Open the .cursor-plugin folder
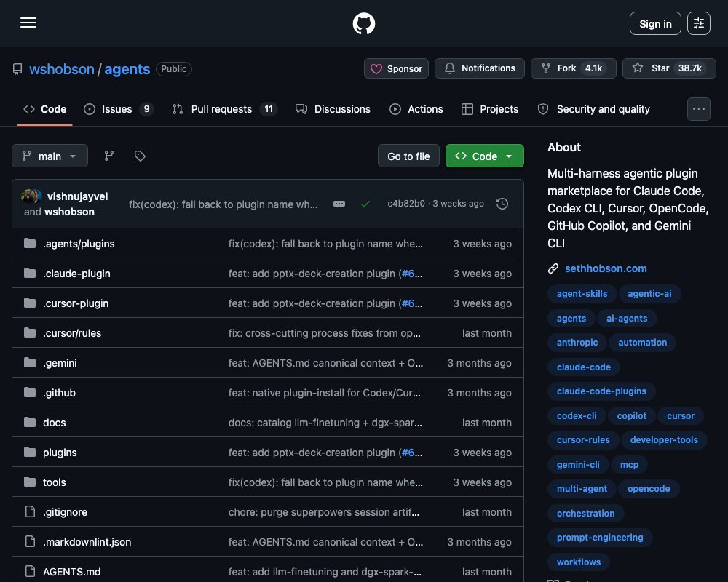728x582 pixels. [x=76, y=303]
